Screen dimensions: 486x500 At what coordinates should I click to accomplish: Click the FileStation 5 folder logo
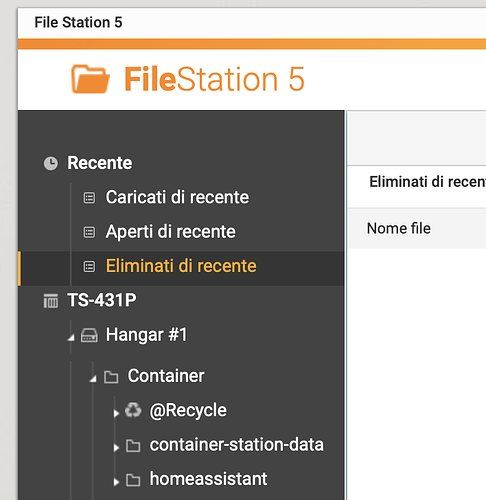click(90, 79)
